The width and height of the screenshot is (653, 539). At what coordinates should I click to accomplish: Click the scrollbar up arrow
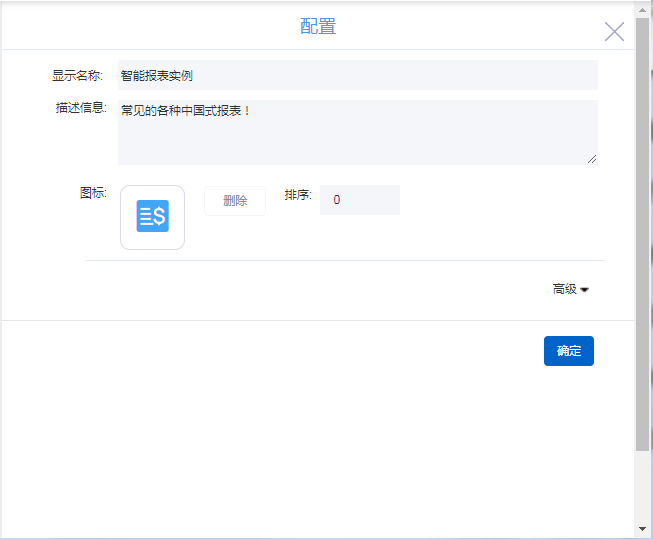[x=642, y=9]
